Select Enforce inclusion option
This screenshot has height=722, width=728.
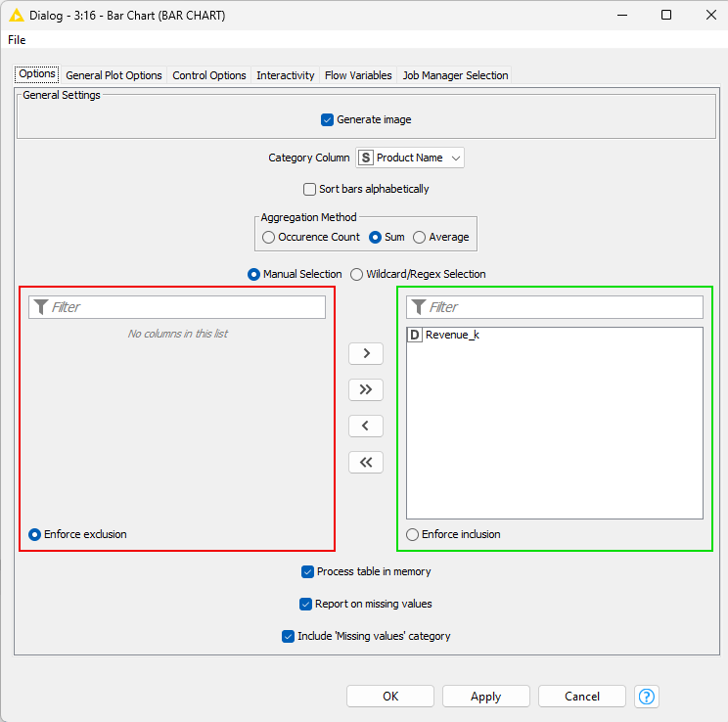pyautogui.click(x=413, y=534)
